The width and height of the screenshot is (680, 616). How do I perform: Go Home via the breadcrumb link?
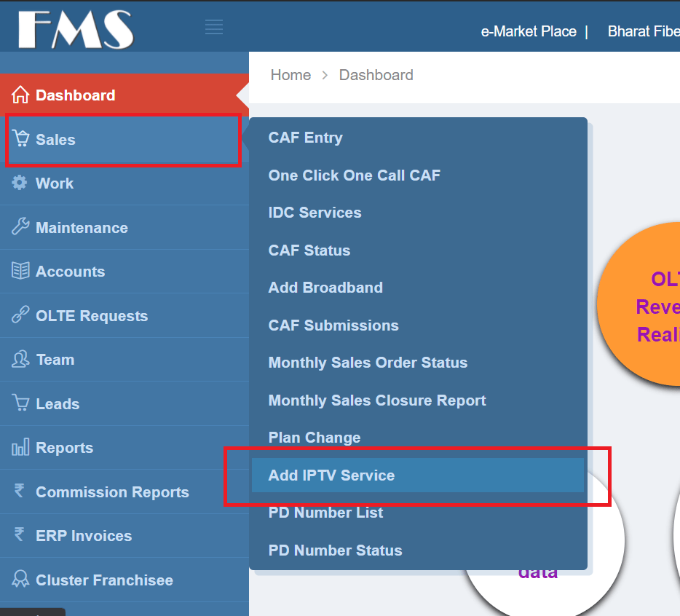point(290,74)
